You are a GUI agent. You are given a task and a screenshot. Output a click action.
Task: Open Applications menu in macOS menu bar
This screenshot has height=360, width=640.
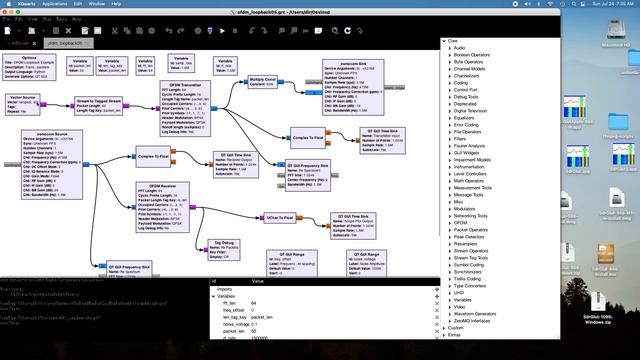click(54, 4)
